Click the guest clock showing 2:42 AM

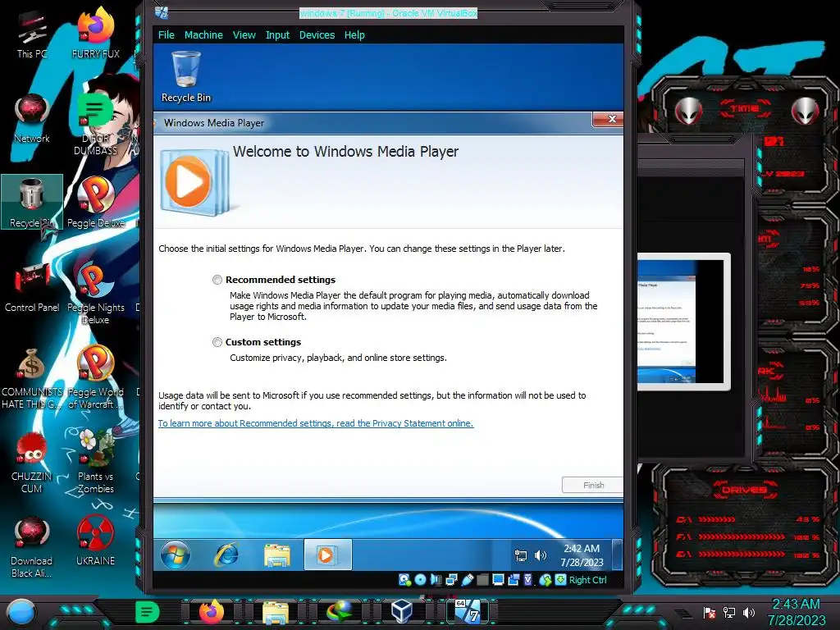coord(582,555)
